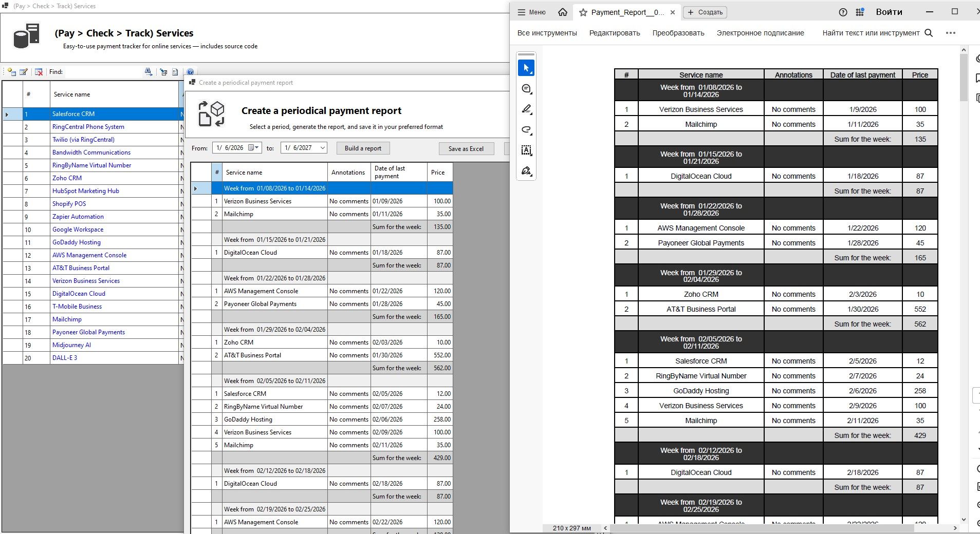The height and width of the screenshot is (534, 980).
Task: Click the delete record icon with red X
Action: (39, 72)
